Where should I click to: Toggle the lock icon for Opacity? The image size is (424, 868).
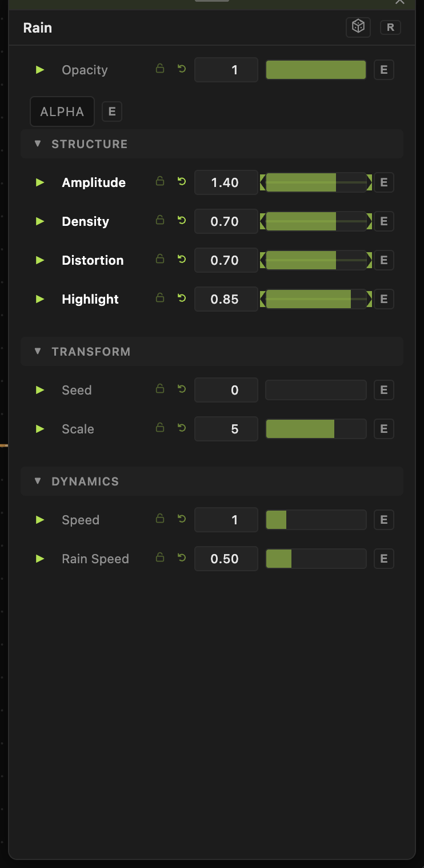point(160,69)
